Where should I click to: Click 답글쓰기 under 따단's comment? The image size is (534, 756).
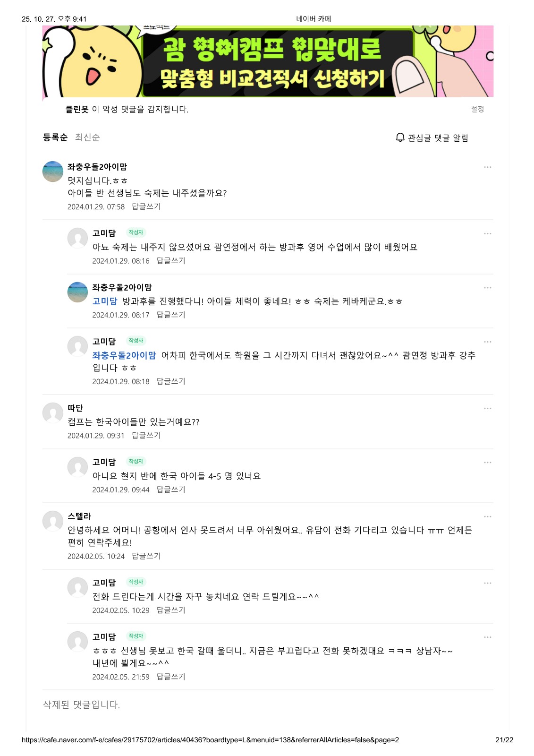[x=146, y=435]
